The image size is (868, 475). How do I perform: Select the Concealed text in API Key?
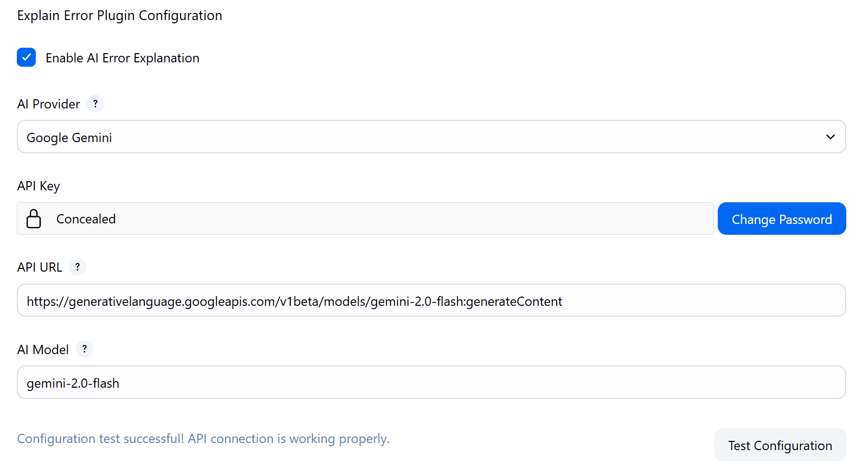click(x=86, y=219)
